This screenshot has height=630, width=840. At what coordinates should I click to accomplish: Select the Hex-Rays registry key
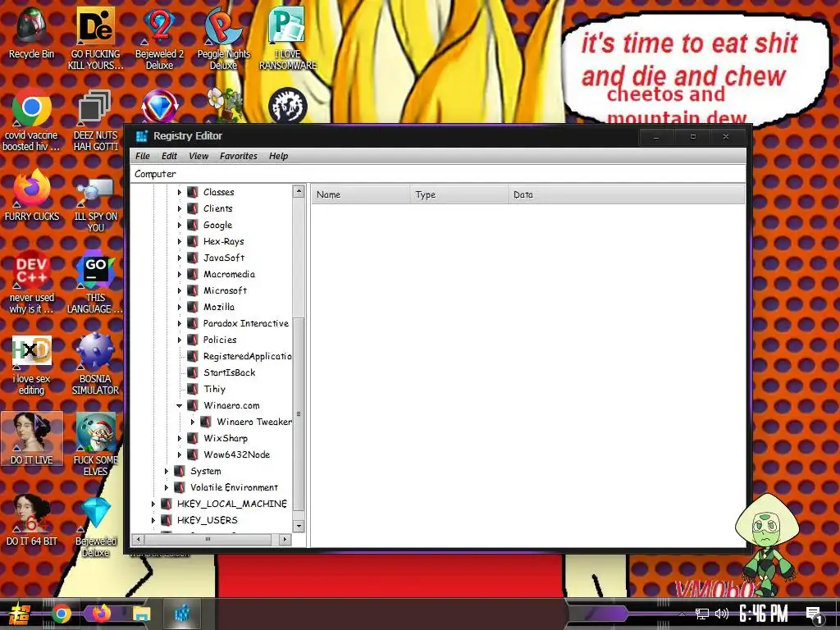223,241
